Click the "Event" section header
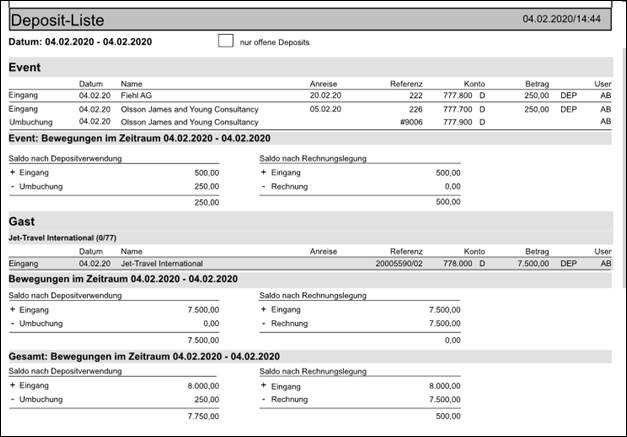This screenshot has width=627, height=437. point(24,66)
